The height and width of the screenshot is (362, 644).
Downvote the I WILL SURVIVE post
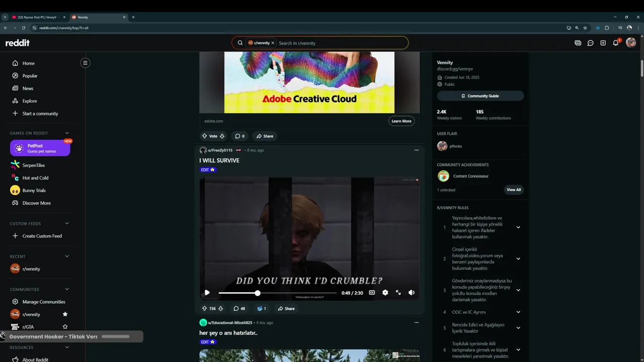coord(220,308)
